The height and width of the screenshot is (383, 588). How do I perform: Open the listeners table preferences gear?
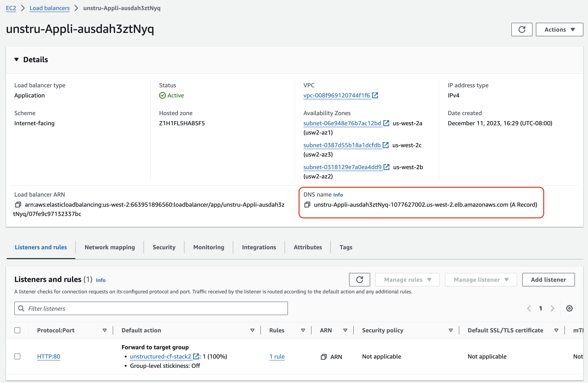[569, 308]
